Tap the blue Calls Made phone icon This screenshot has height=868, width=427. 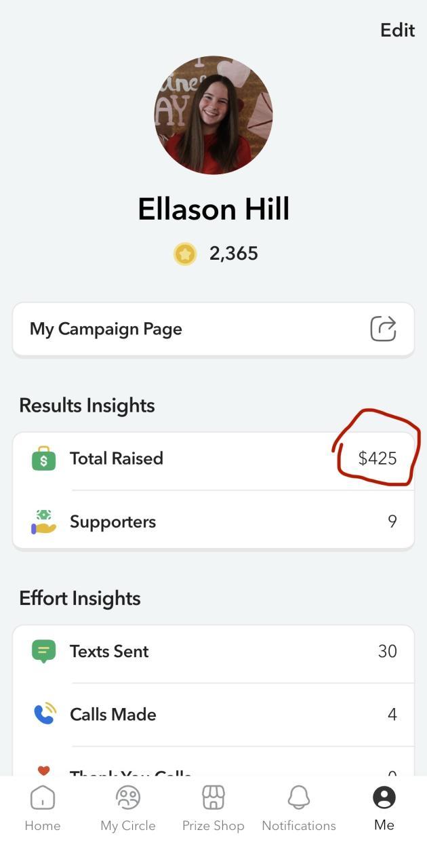(x=44, y=714)
